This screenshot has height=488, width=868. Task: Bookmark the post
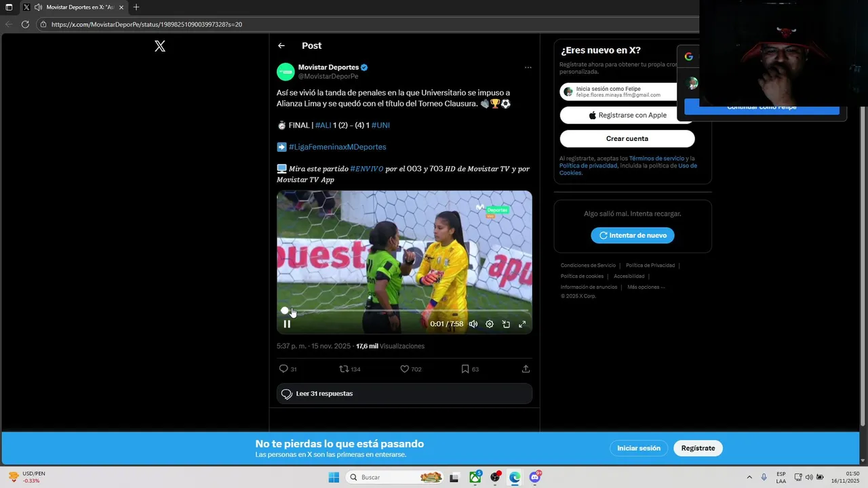click(465, 369)
